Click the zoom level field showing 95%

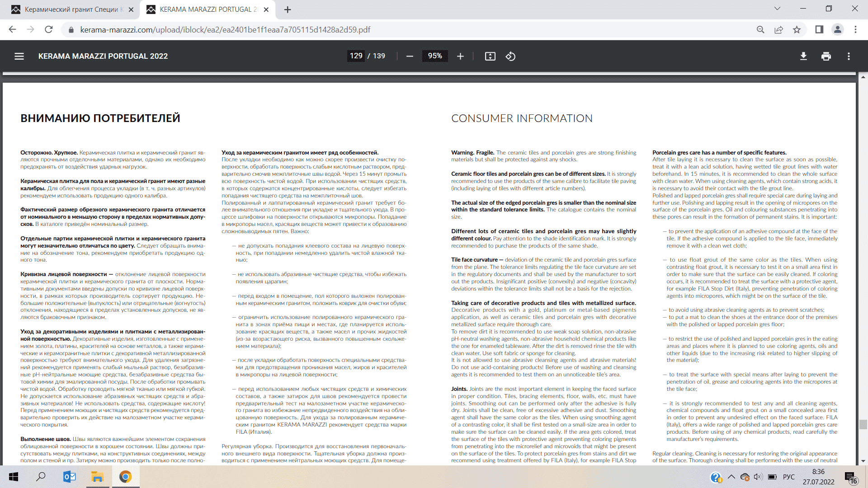pyautogui.click(x=435, y=56)
